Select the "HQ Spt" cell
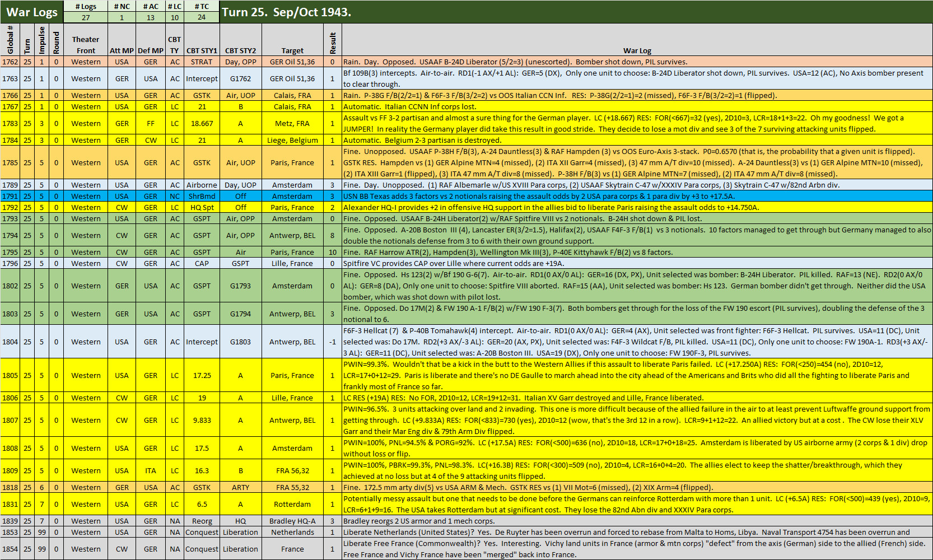Viewport: 933px width, 560px height. click(x=202, y=207)
